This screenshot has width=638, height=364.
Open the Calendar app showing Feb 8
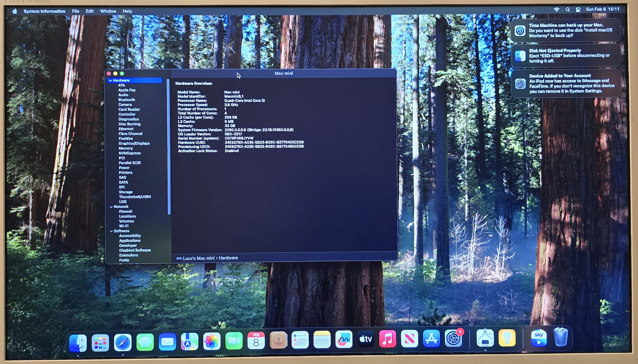tap(256, 340)
